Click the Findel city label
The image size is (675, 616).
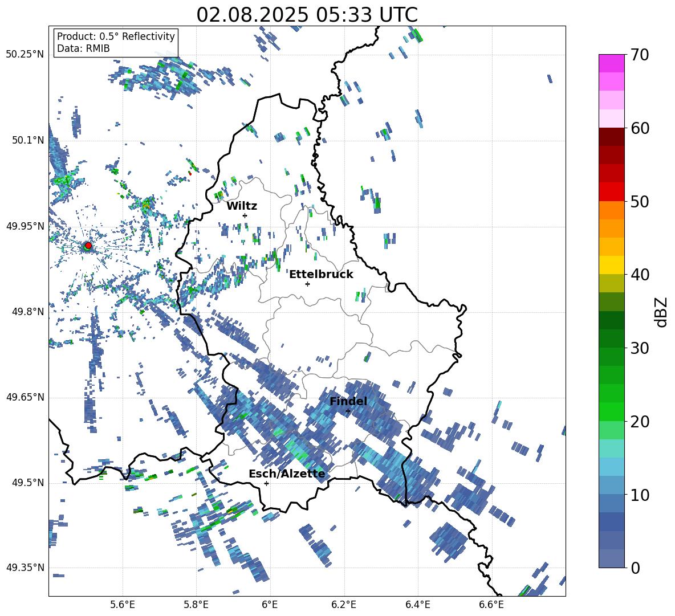point(348,401)
